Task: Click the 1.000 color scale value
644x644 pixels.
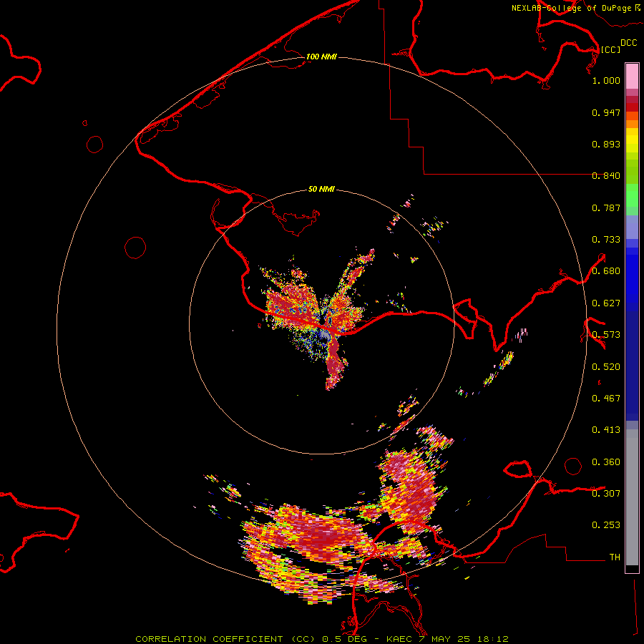Action: click(x=606, y=80)
